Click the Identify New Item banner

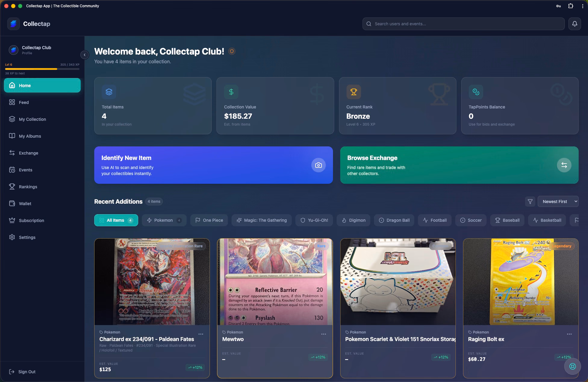coord(213,165)
